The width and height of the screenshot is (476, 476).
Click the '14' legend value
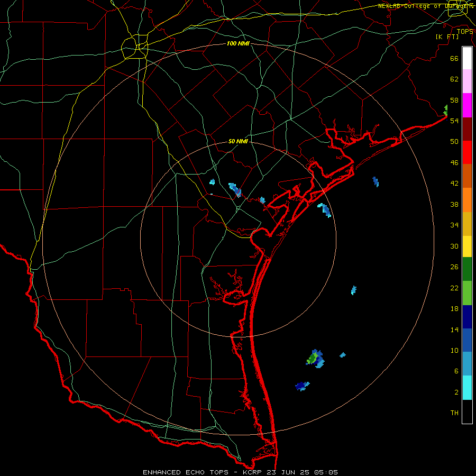454,329
